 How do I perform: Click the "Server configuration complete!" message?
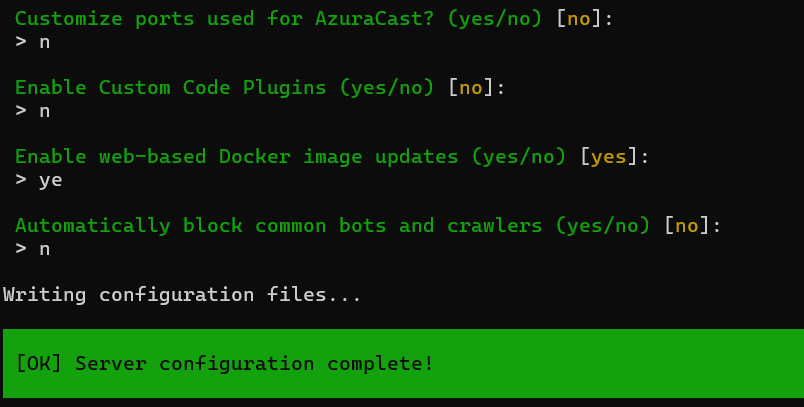(x=254, y=363)
